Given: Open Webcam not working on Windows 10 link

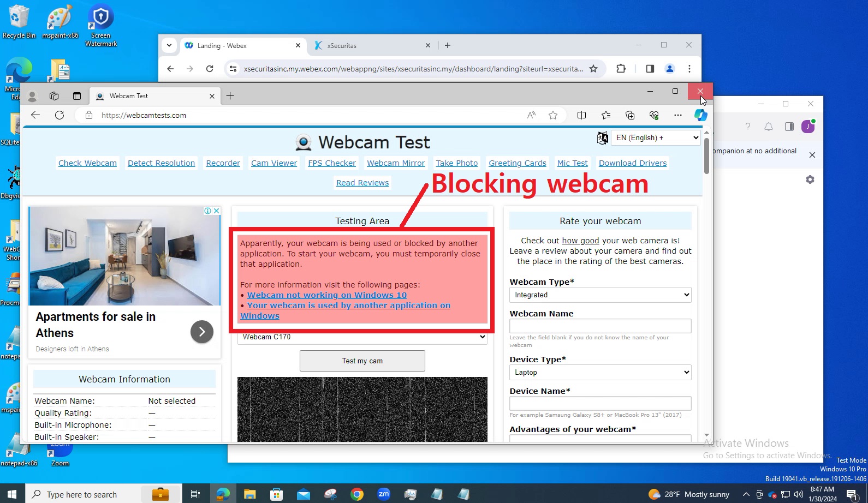Looking at the screenshot, I should tap(326, 295).
